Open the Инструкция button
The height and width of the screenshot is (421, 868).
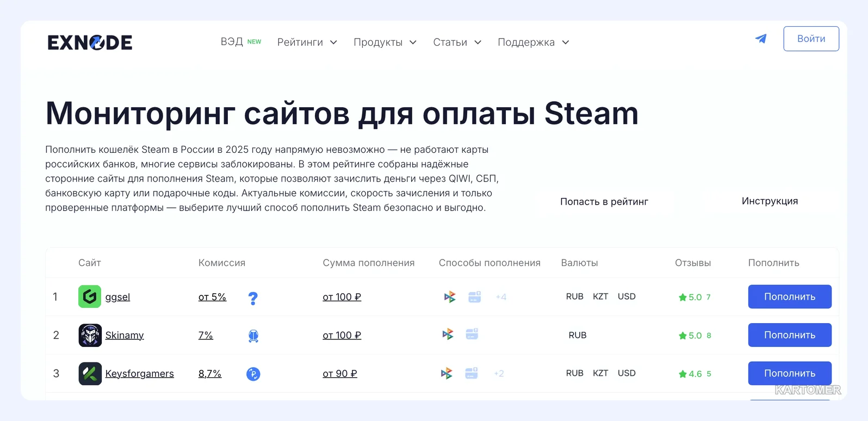point(770,201)
